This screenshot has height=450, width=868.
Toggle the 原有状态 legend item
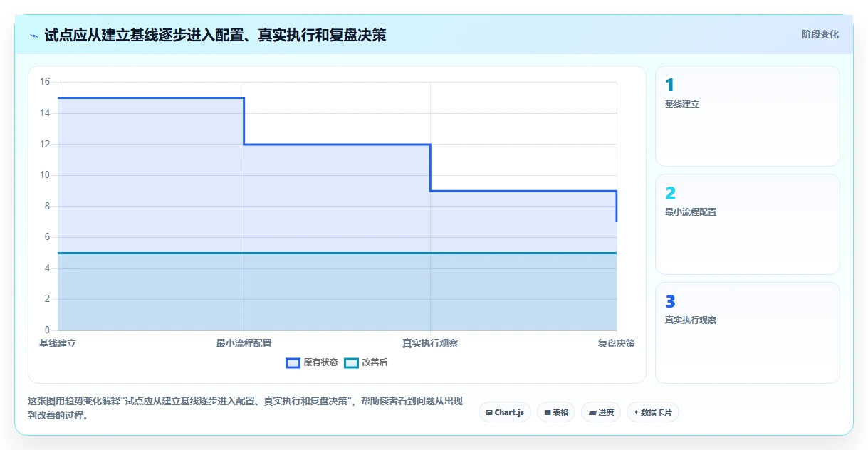coord(311,362)
